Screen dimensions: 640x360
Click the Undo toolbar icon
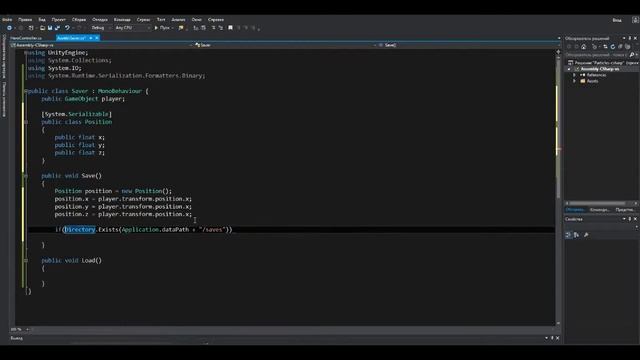[x=67, y=28]
